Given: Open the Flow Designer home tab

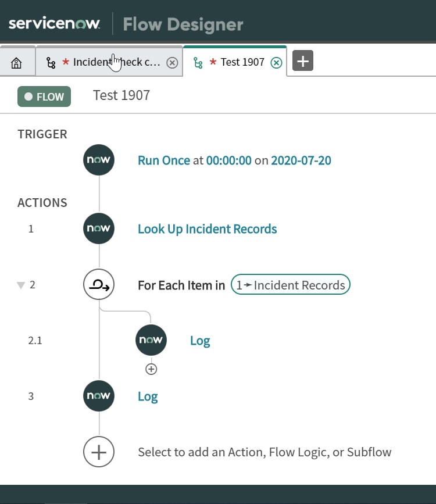Looking at the screenshot, I should [x=16, y=62].
